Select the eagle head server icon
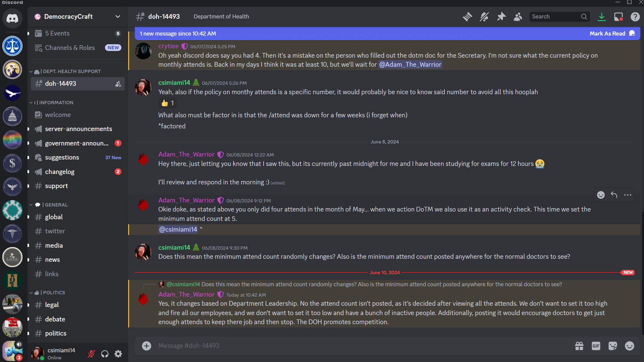The height and width of the screenshot is (362, 644). pos(12,69)
